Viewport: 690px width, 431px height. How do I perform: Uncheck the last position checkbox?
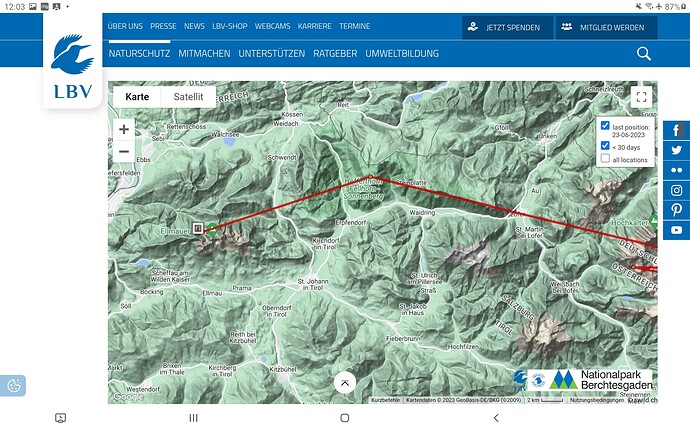coord(605,126)
